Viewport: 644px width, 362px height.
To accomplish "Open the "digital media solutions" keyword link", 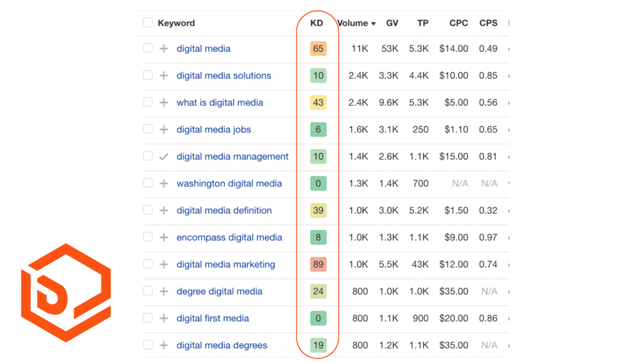I will pos(223,76).
